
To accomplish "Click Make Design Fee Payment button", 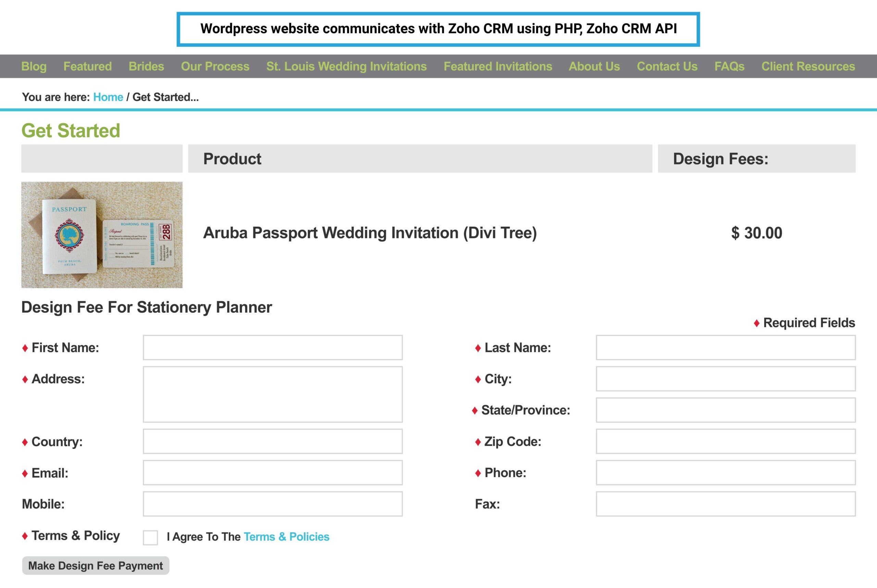I will (x=96, y=565).
